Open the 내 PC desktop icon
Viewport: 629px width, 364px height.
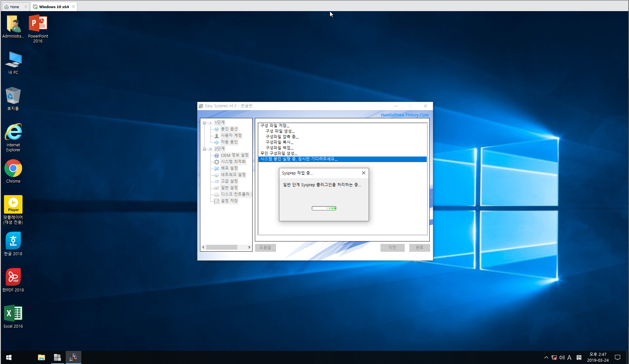tap(13, 63)
